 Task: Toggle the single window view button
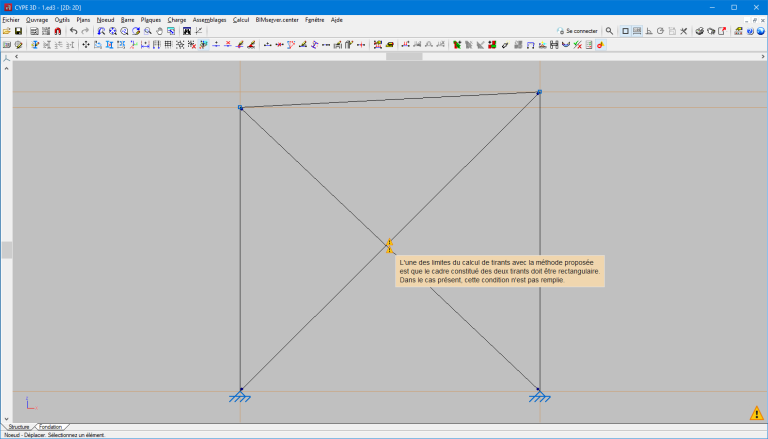coord(626,31)
